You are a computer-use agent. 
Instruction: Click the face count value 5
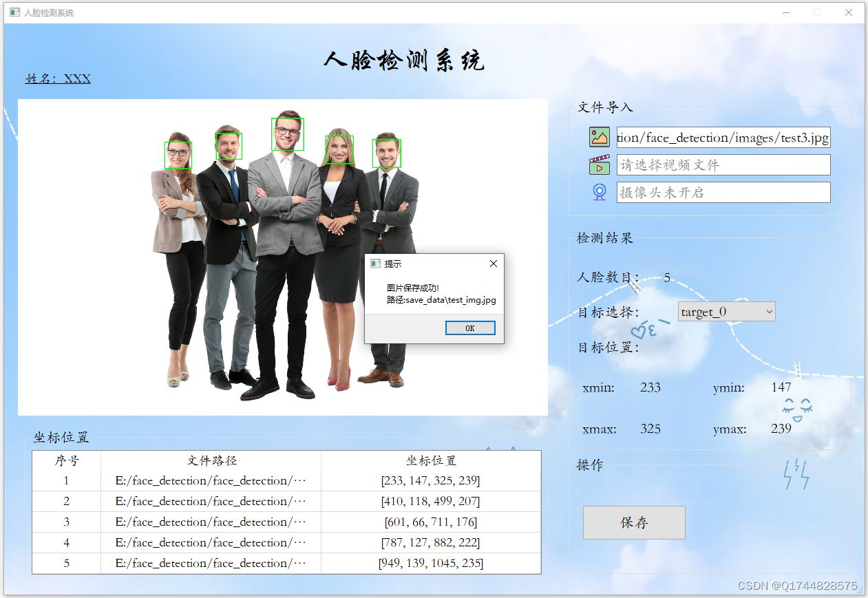click(x=667, y=278)
